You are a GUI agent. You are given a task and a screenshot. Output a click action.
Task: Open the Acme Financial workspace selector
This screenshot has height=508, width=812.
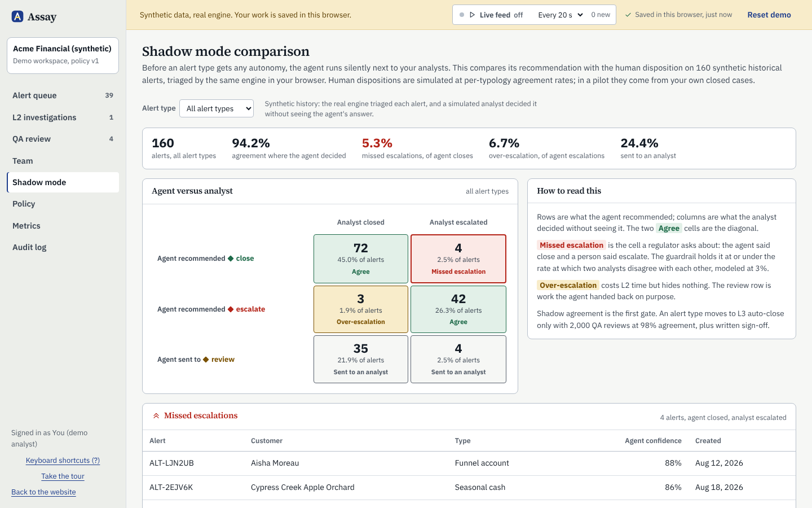click(63, 55)
